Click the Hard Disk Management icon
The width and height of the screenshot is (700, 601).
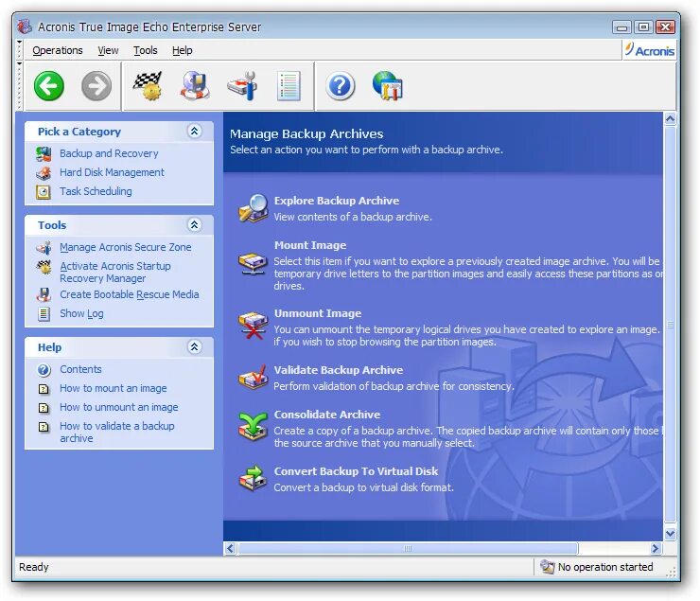tap(44, 173)
